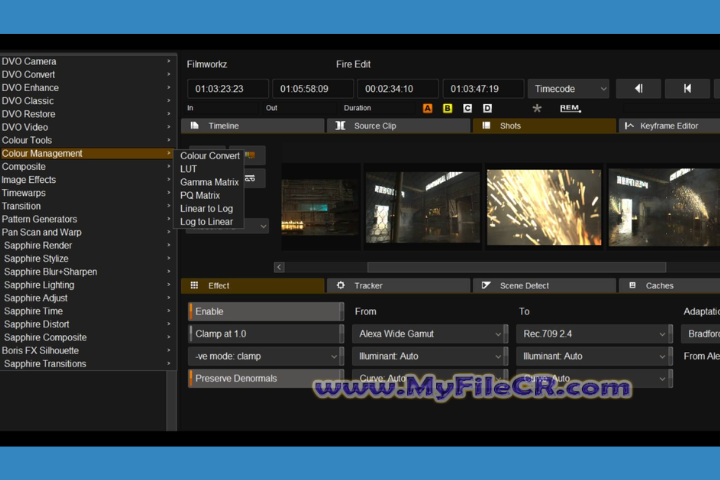Image resolution: width=720 pixels, height=480 pixels.
Task: Click the Shots tab's film-strip icon
Action: point(486,125)
